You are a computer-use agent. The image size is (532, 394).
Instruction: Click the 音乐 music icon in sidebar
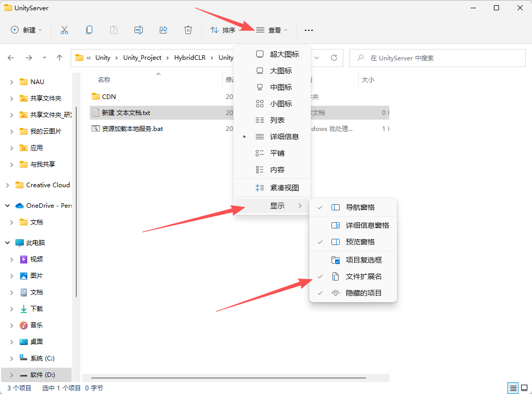point(24,325)
